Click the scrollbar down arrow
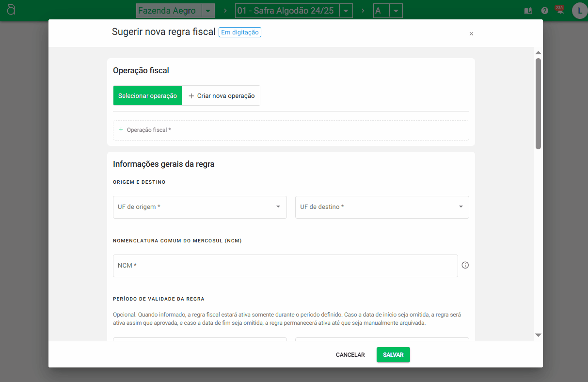 click(538, 335)
